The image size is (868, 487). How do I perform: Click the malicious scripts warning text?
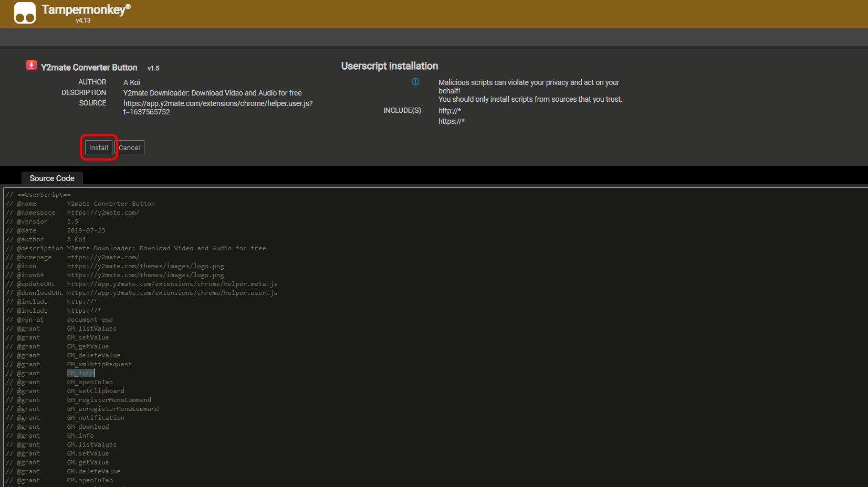(530, 91)
